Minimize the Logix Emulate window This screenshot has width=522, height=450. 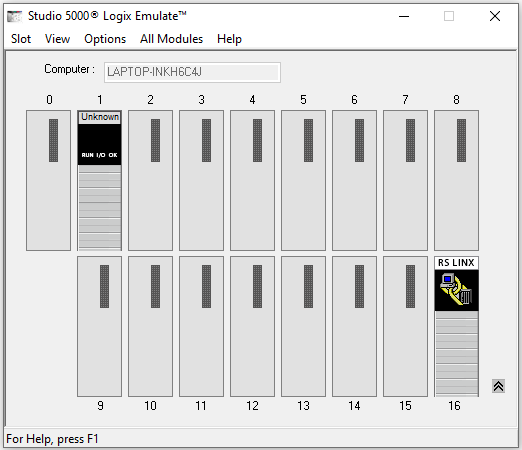click(x=404, y=16)
